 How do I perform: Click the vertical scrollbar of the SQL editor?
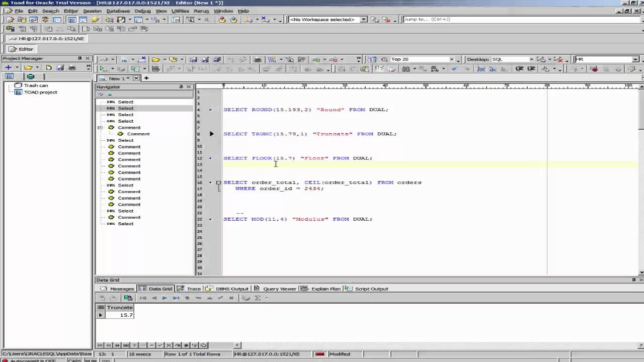point(640,182)
